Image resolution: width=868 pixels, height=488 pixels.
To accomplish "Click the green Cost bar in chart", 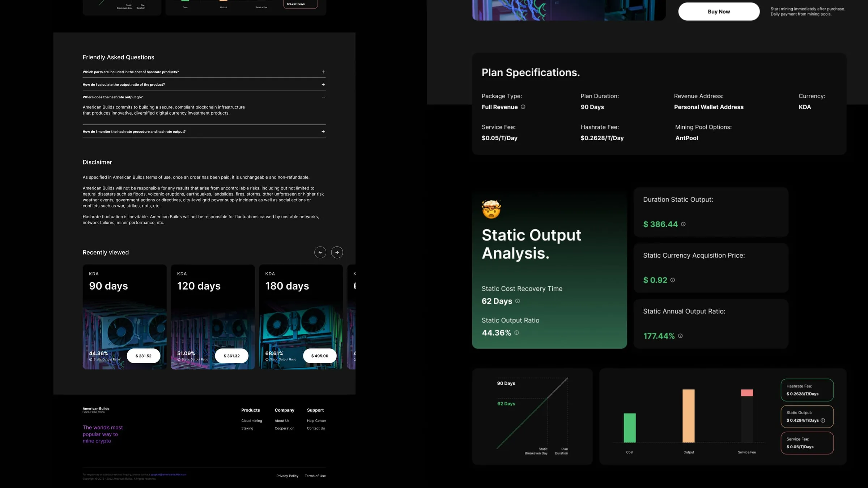I will pyautogui.click(x=630, y=428).
